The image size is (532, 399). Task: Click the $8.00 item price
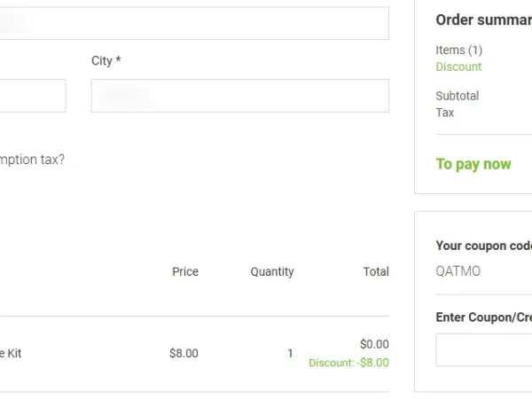(184, 353)
